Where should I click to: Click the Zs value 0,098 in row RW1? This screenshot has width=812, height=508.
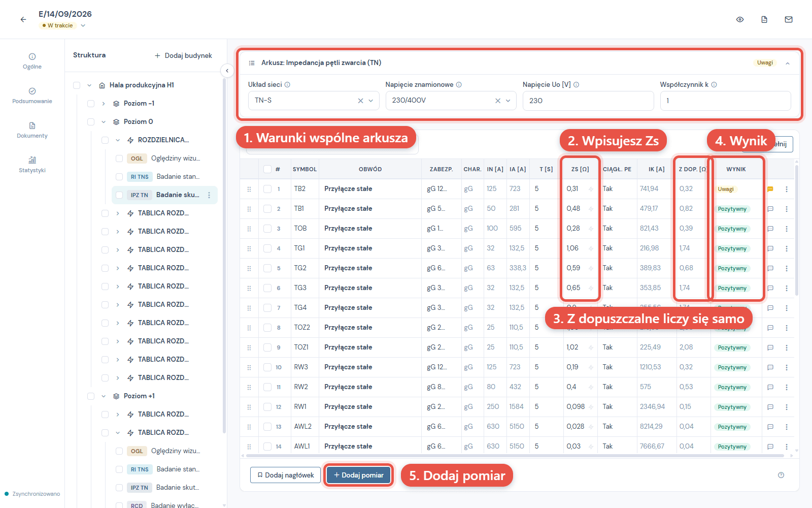[576, 407]
